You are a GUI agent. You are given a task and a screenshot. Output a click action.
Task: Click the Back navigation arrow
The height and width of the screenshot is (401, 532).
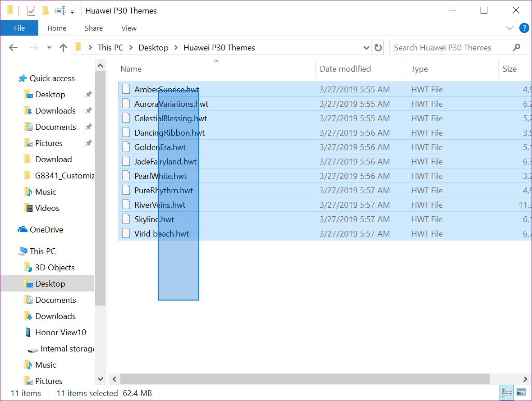coord(14,48)
